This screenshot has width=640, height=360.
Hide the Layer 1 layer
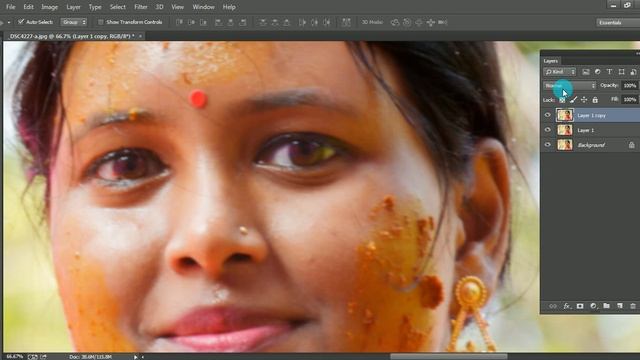548,130
